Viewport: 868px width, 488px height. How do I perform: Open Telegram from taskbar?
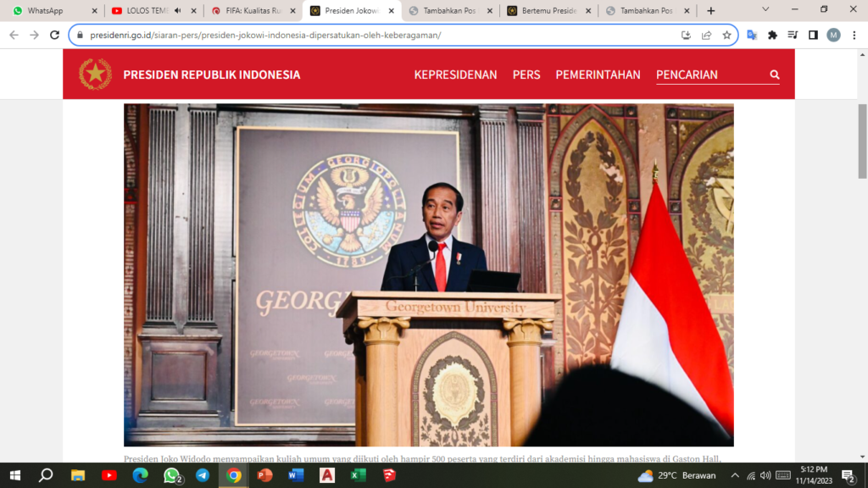click(203, 475)
